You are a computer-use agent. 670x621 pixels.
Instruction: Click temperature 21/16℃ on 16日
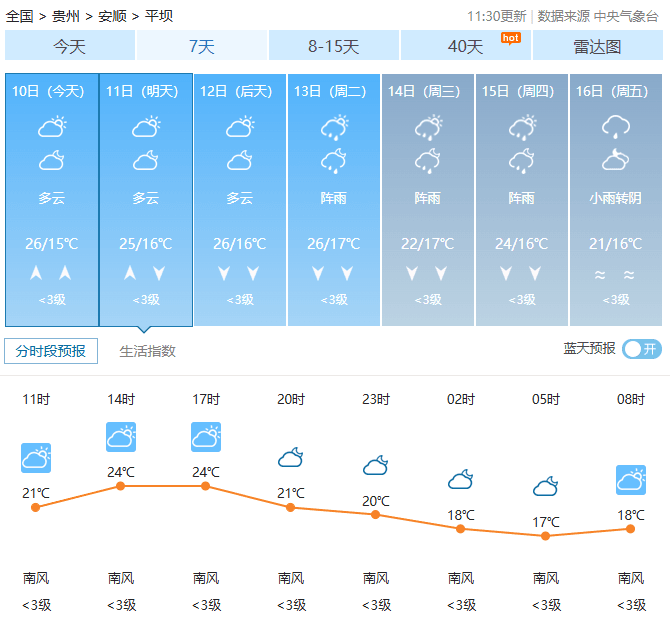[616, 244]
